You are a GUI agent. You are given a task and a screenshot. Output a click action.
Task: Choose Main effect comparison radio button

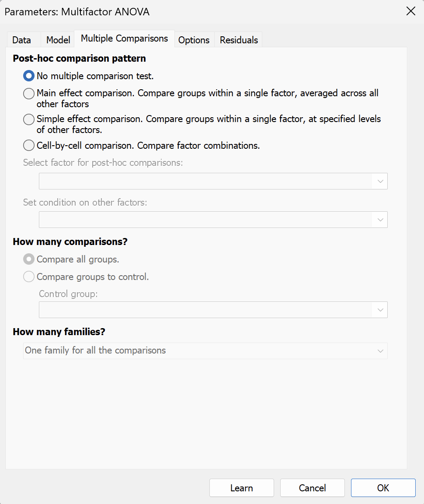pyautogui.click(x=29, y=94)
